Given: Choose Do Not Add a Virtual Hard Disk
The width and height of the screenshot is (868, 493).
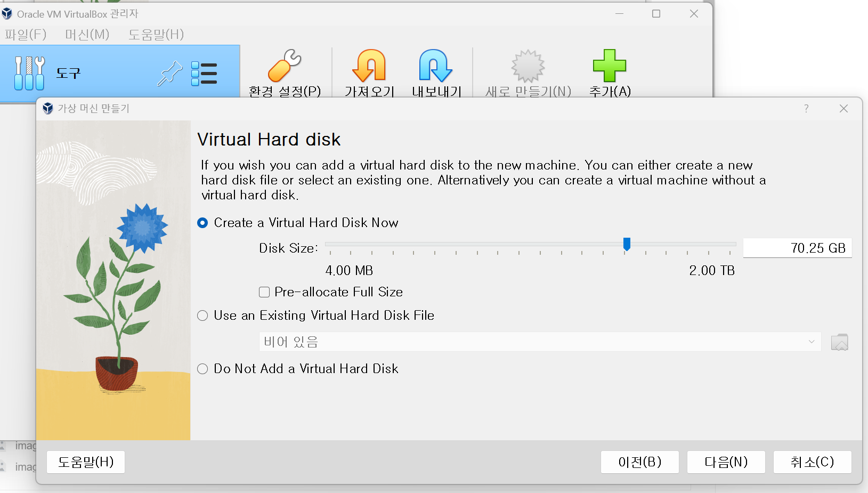Looking at the screenshot, I should pyautogui.click(x=202, y=369).
